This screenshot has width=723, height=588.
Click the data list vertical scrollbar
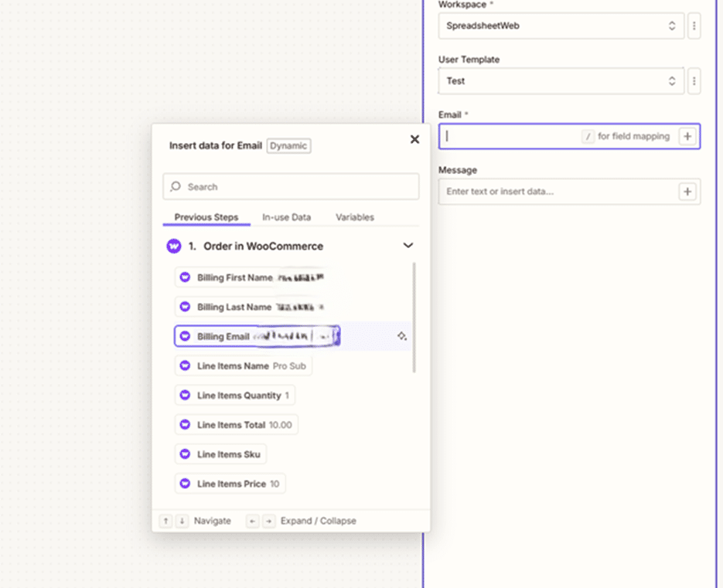point(414,317)
